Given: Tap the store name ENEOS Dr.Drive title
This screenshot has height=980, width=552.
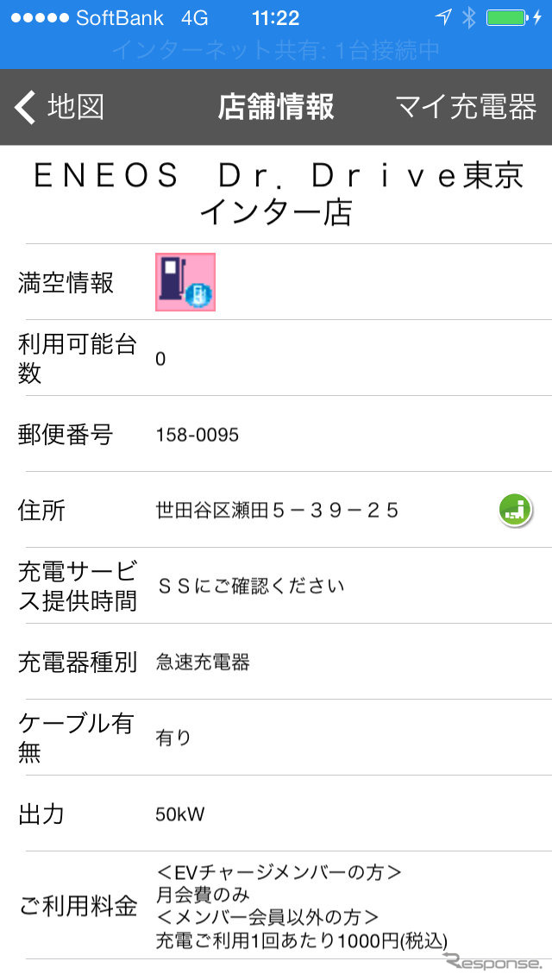Looking at the screenshot, I should coord(278,193).
